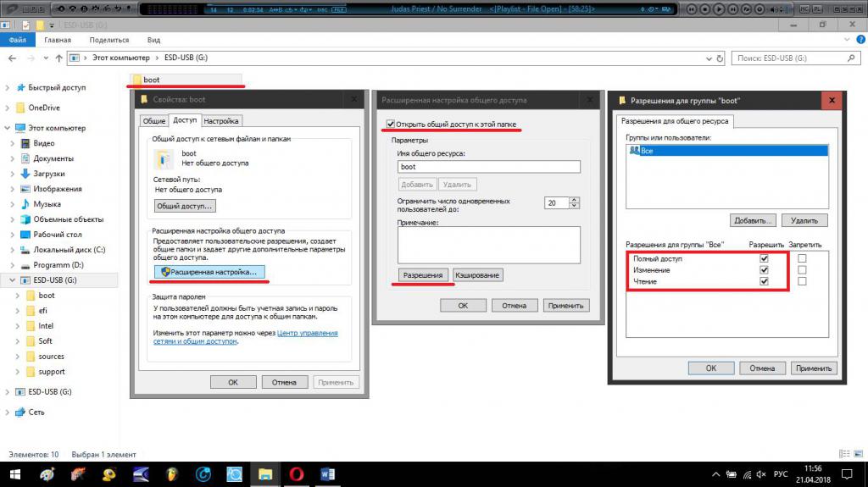Image resolution: width=868 pixels, height=487 pixels.
Task: Open OneDrive in the navigation pane
Action: [44, 108]
